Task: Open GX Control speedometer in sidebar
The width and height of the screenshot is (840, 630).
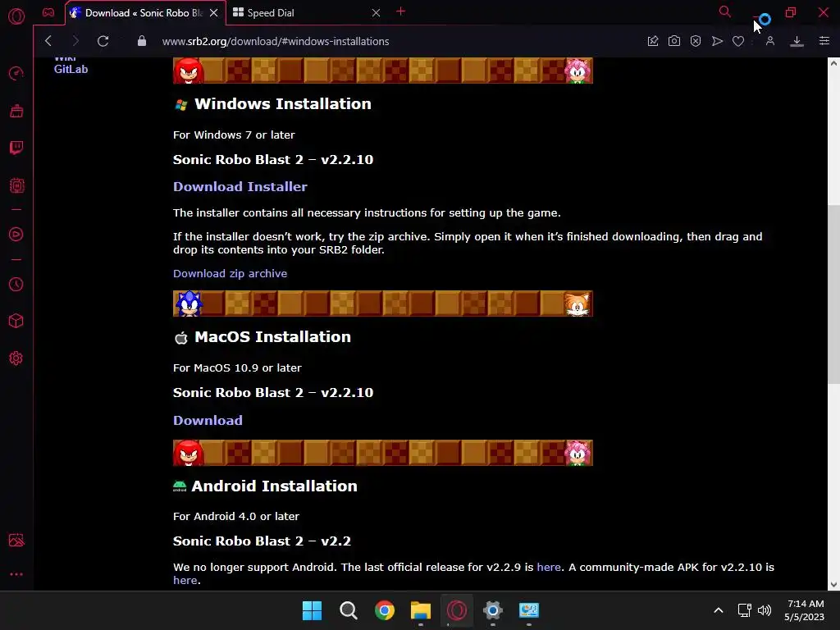Action: coord(16,73)
